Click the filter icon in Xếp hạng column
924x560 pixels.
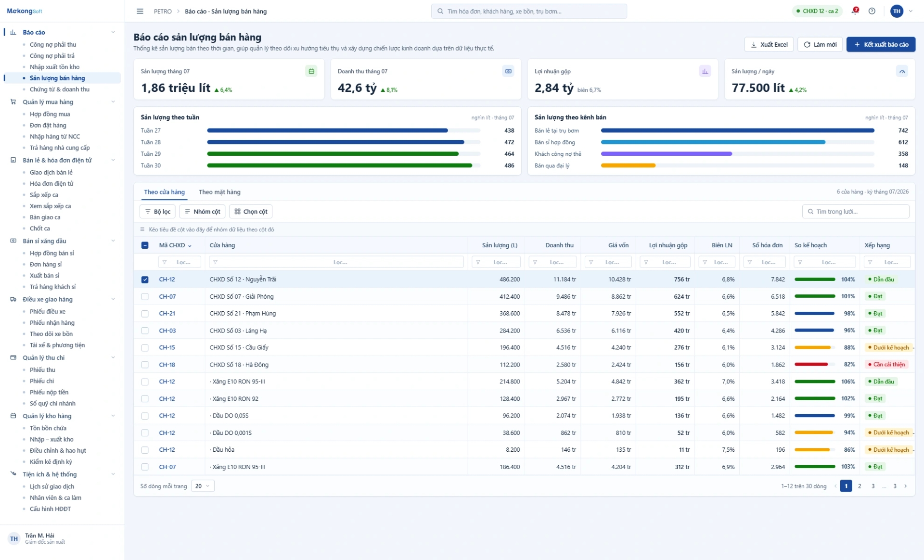870,262
